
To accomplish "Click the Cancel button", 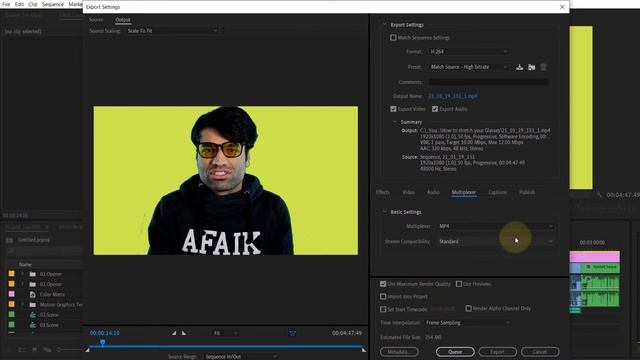I will tap(540, 351).
